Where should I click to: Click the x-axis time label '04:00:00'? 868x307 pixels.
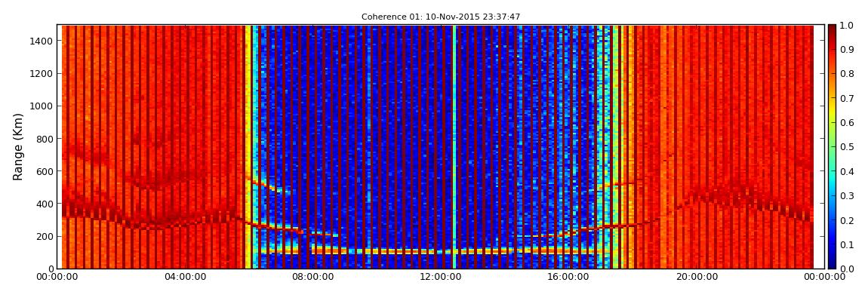(186, 277)
